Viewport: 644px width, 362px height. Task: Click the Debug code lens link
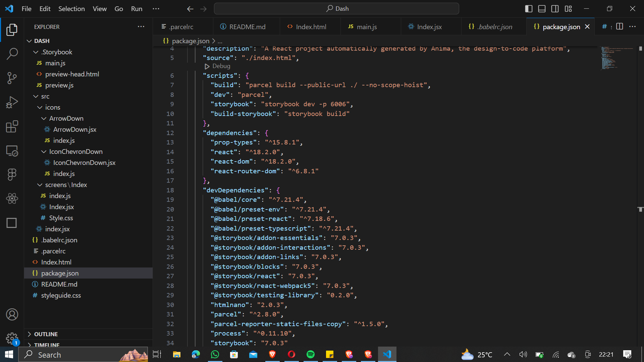coord(221,66)
